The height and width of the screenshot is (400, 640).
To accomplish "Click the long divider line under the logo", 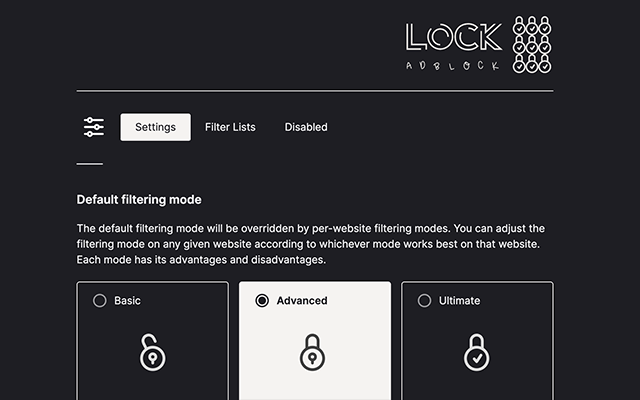I will pyautogui.click(x=315, y=91).
